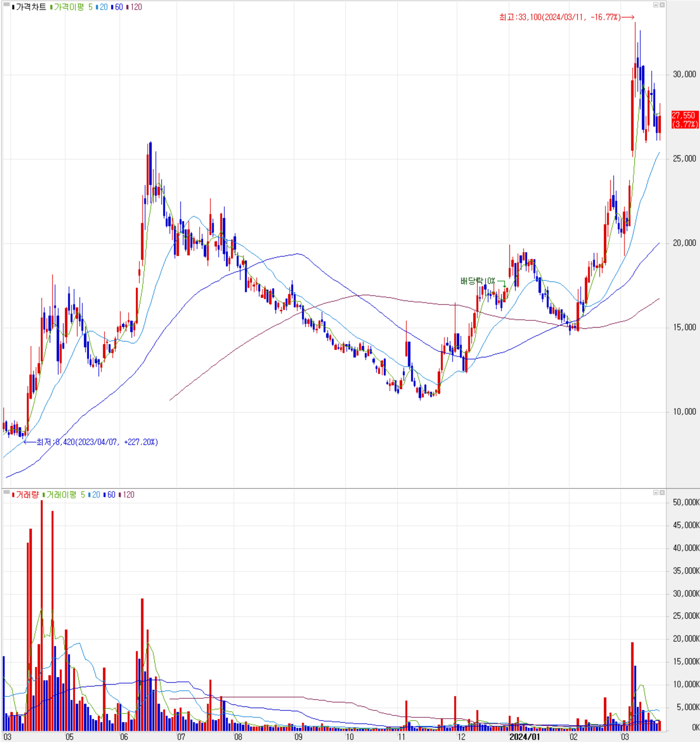Click the volume 120-day average legend
Screen dimensions: 700x742
pos(127,495)
